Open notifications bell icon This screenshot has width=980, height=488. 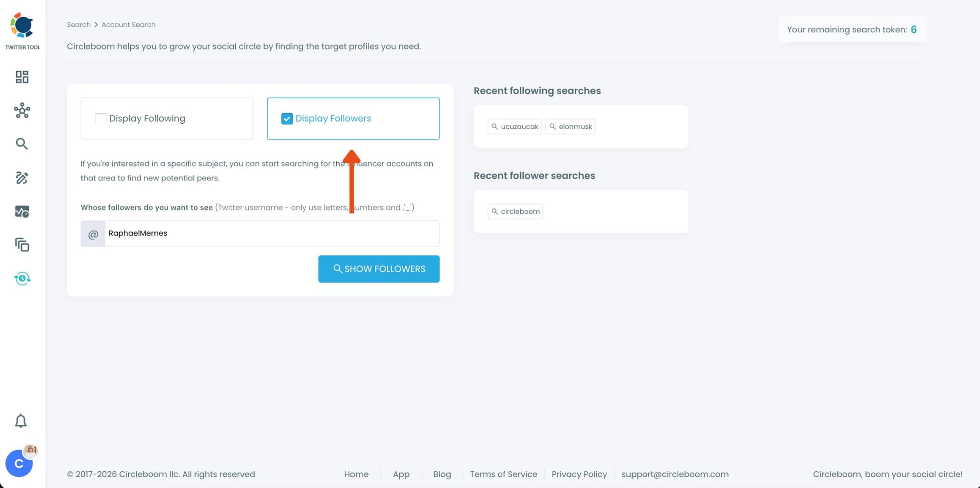[x=21, y=421]
